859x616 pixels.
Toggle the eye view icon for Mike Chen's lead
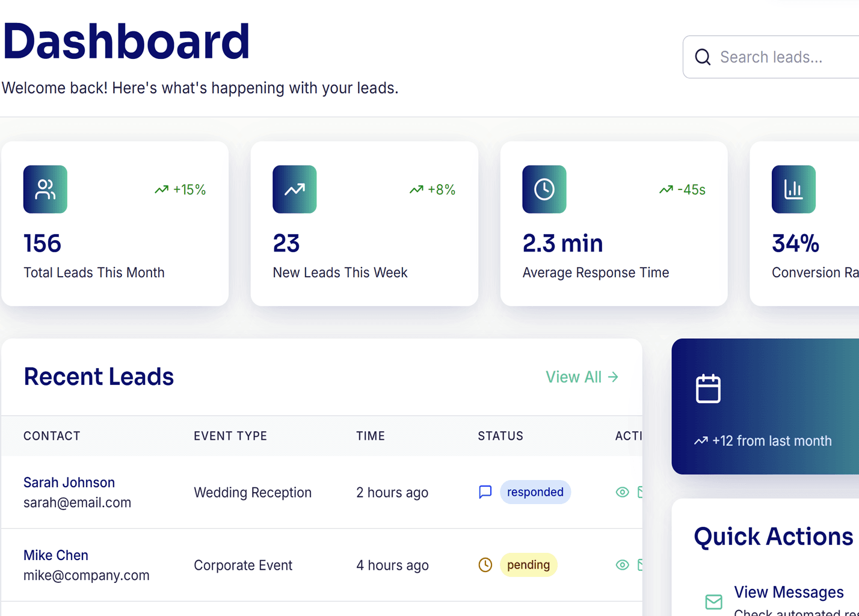point(623,565)
